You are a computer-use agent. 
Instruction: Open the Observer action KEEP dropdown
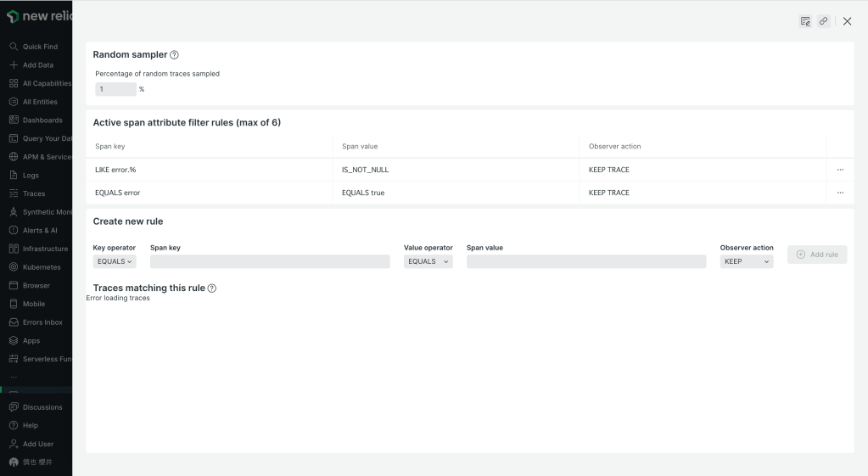[747, 261]
